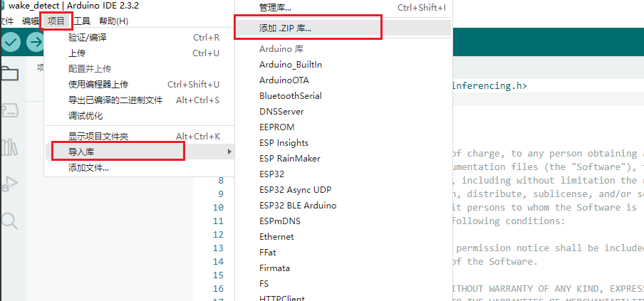The image size is (644, 301).
Task: Choose ESP32 BLE Arduino library
Action: tap(298, 206)
